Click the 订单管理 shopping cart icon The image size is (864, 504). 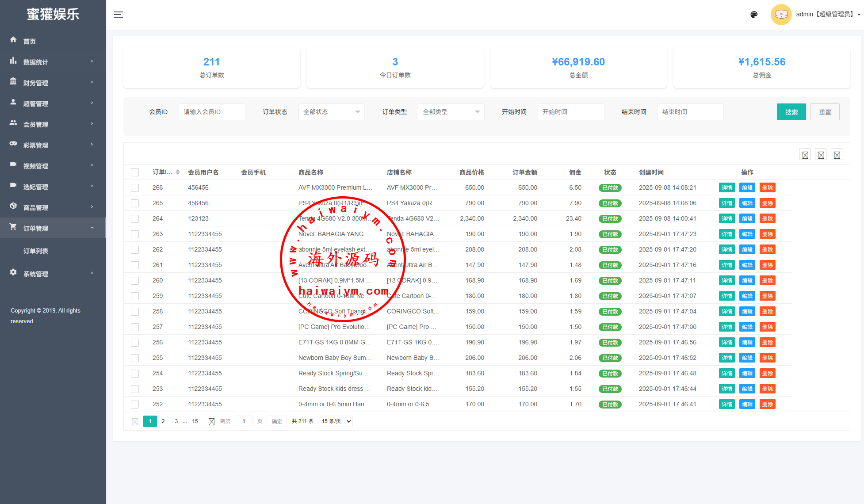pyautogui.click(x=13, y=227)
